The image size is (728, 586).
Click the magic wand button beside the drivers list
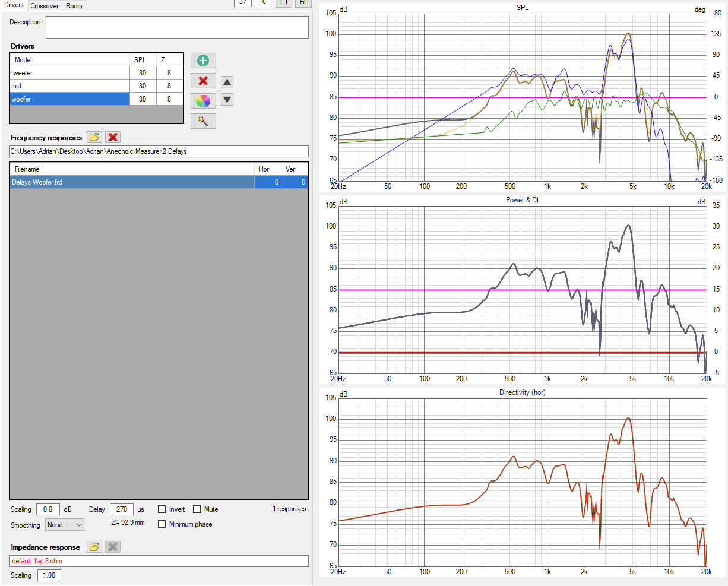click(x=203, y=121)
